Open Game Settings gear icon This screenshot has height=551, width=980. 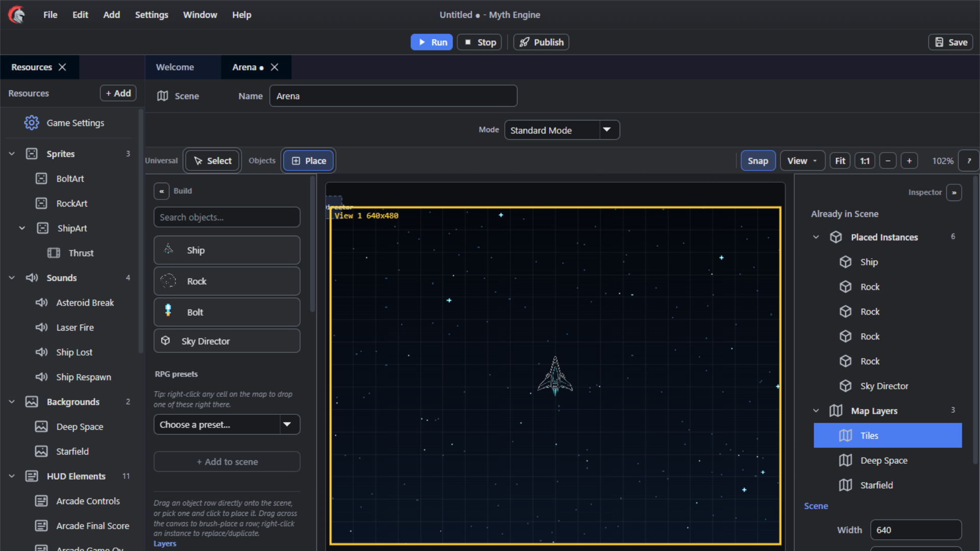[32, 123]
